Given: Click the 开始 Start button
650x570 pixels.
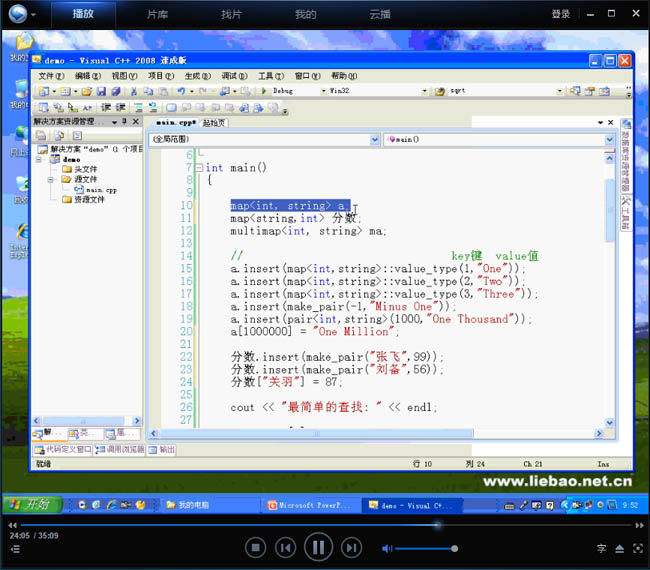Looking at the screenshot, I should (30, 505).
